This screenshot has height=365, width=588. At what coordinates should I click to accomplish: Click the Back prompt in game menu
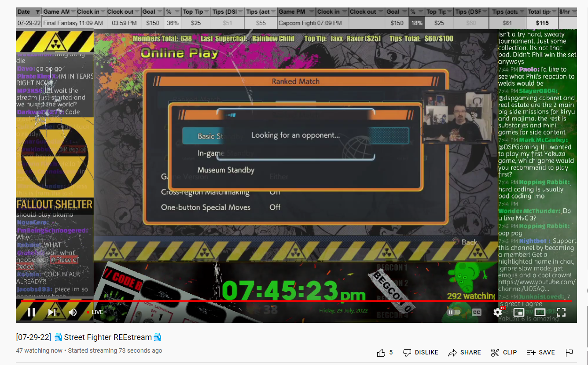click(466, 242)
